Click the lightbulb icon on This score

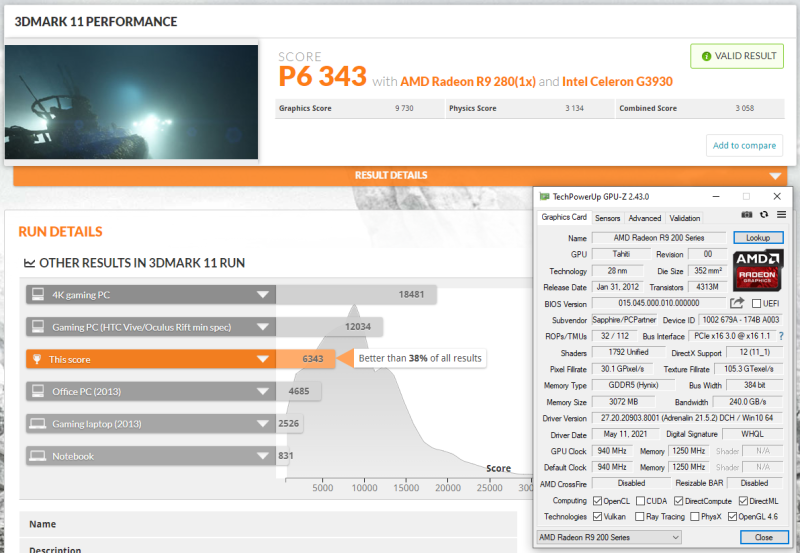click(x=37, y=359)
